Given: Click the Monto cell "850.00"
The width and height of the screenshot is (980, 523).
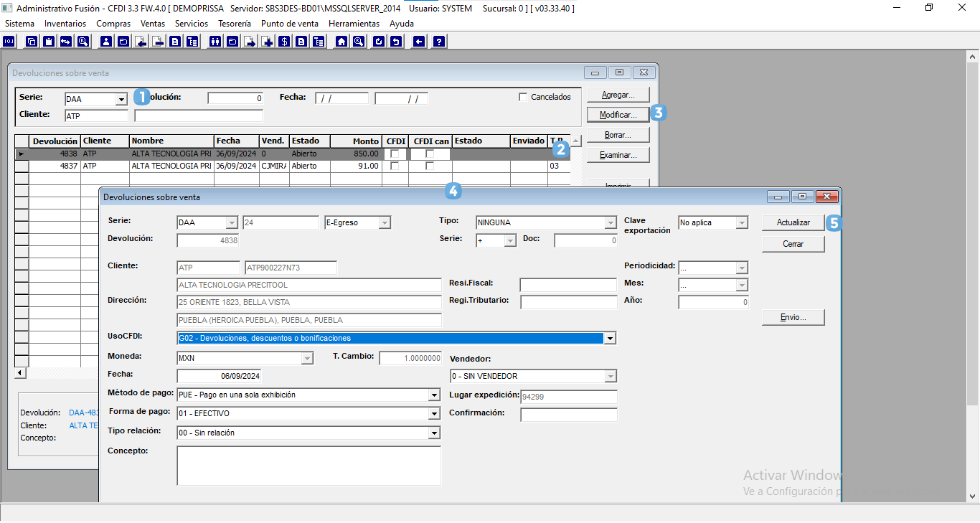Looking at the screenshot, I should pos(356,154).
